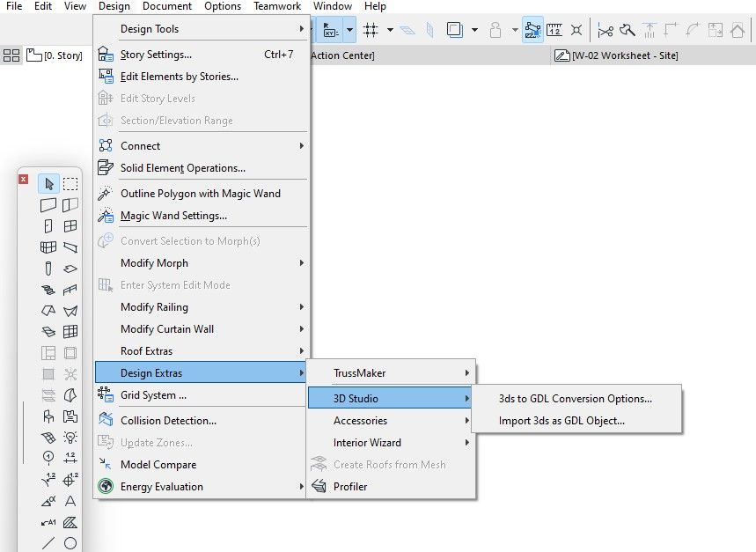Choose the Column tool in toolbox

pyautogui.click(x=48, y=269)
